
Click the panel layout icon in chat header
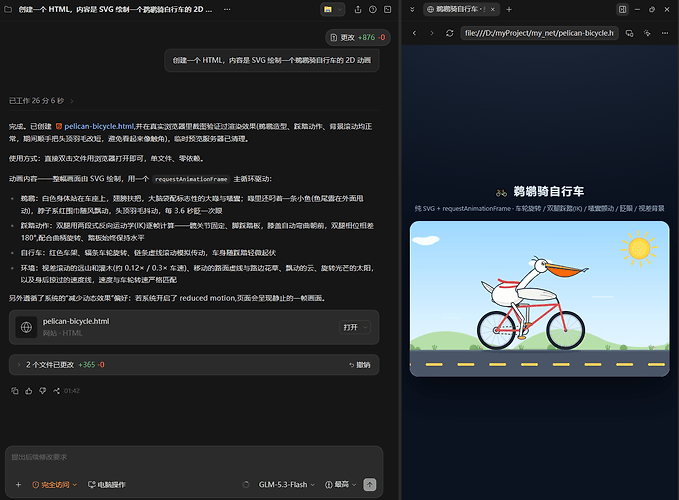pos(388,9)
